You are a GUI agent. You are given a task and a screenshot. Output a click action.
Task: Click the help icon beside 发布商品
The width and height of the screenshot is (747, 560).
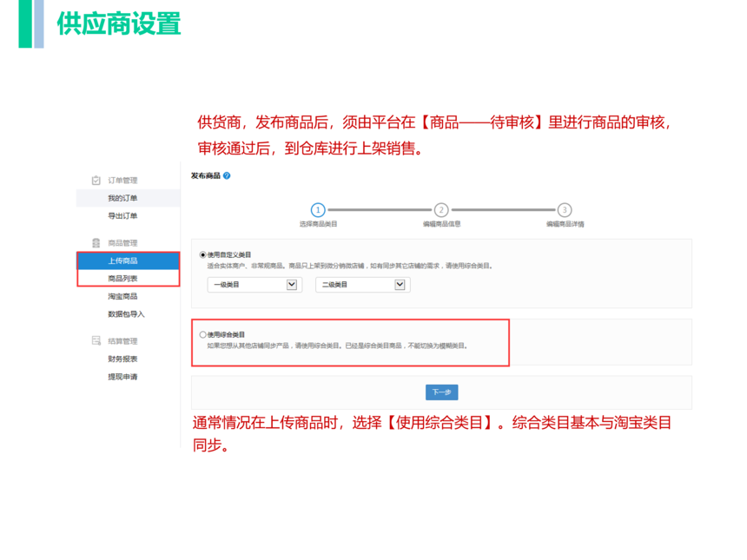pos(227,175)
